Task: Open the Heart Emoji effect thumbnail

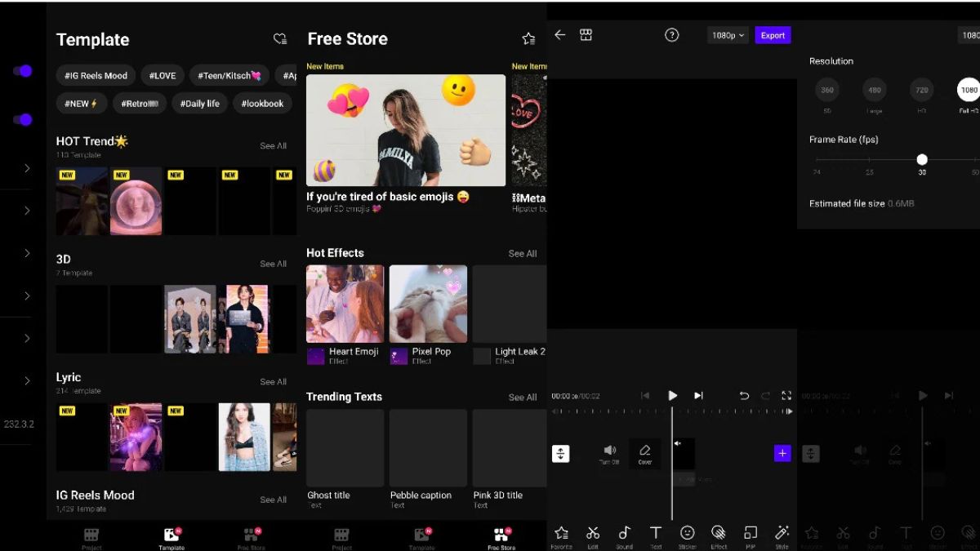Action: coord(345,304)
